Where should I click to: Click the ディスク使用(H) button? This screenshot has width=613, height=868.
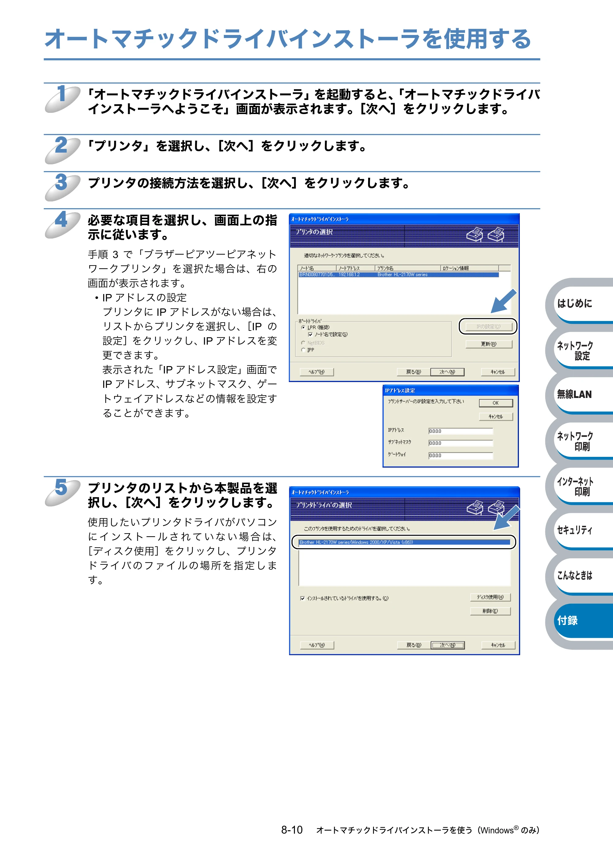(x=490, y=597)
